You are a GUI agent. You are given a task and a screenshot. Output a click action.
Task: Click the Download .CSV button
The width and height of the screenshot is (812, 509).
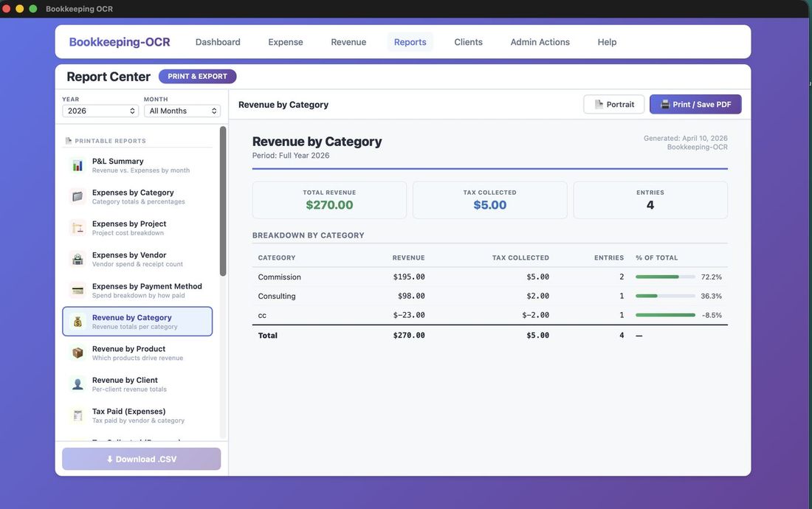coord(140,458)
